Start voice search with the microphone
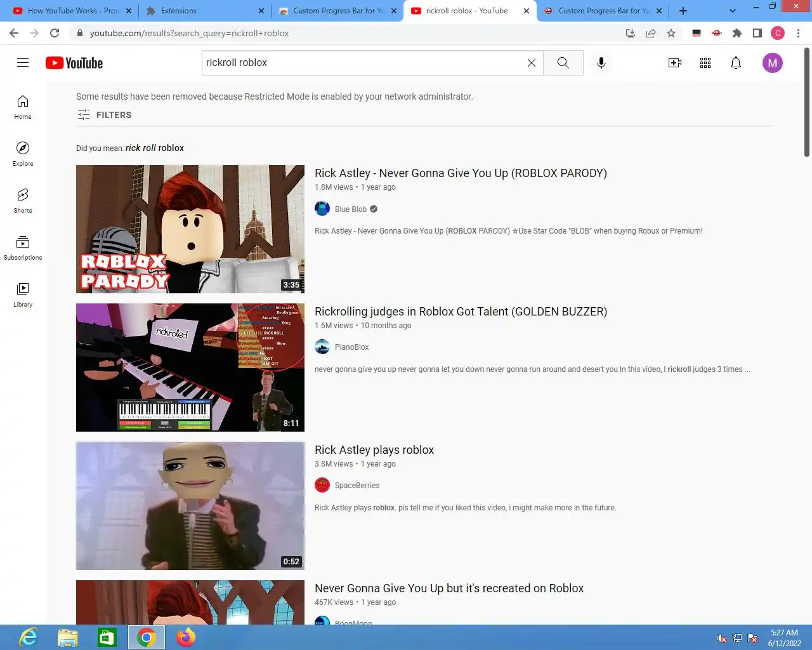Image resolution: width=812 pixels, height=650 pixels. tap(601, 63)
